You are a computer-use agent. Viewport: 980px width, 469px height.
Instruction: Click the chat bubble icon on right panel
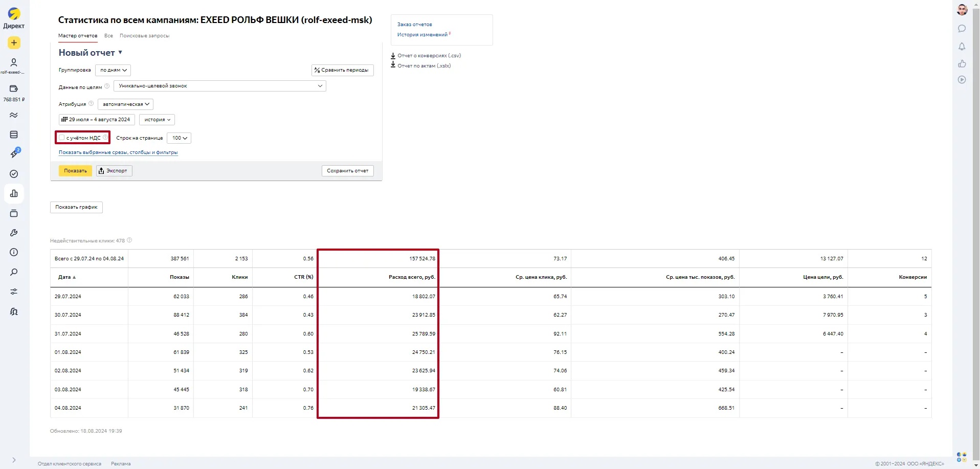(962, 29)
